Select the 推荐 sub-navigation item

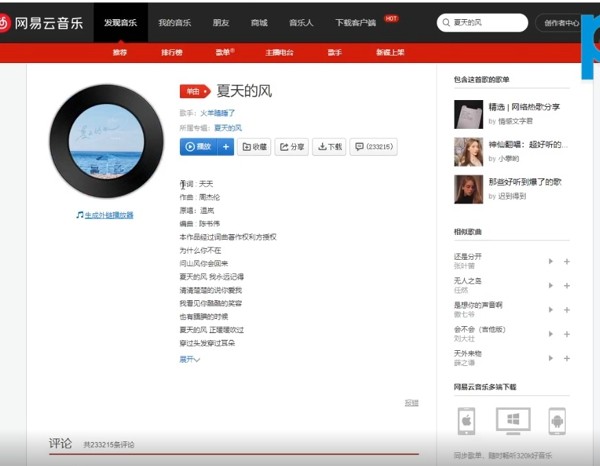coord(120,52)
